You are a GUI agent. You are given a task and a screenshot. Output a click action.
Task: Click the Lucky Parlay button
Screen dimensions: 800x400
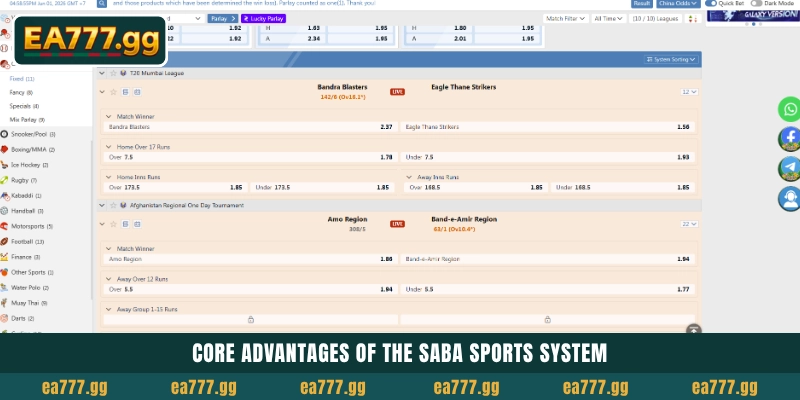click(263, 19)
